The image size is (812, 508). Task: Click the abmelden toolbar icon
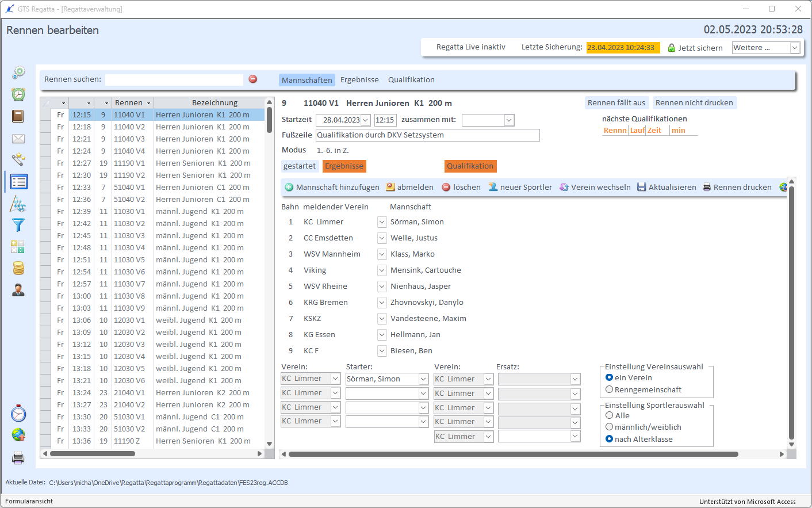point(390,187)
